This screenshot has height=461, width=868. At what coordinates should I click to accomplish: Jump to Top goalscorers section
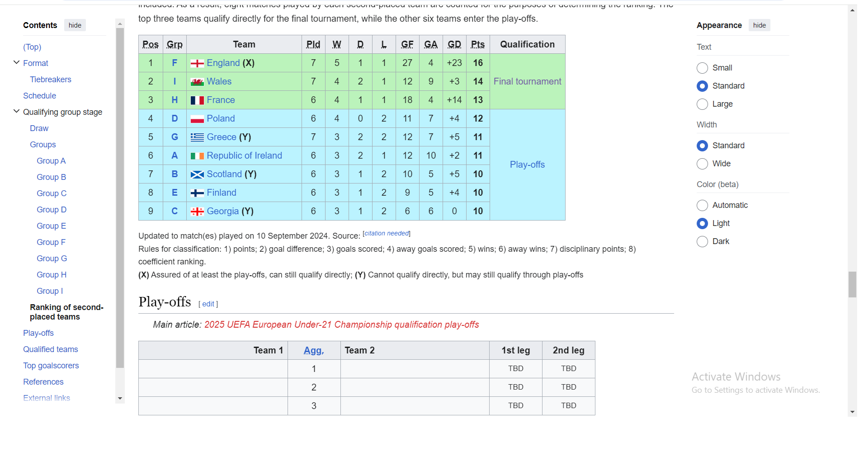click(x=51, y=366)
